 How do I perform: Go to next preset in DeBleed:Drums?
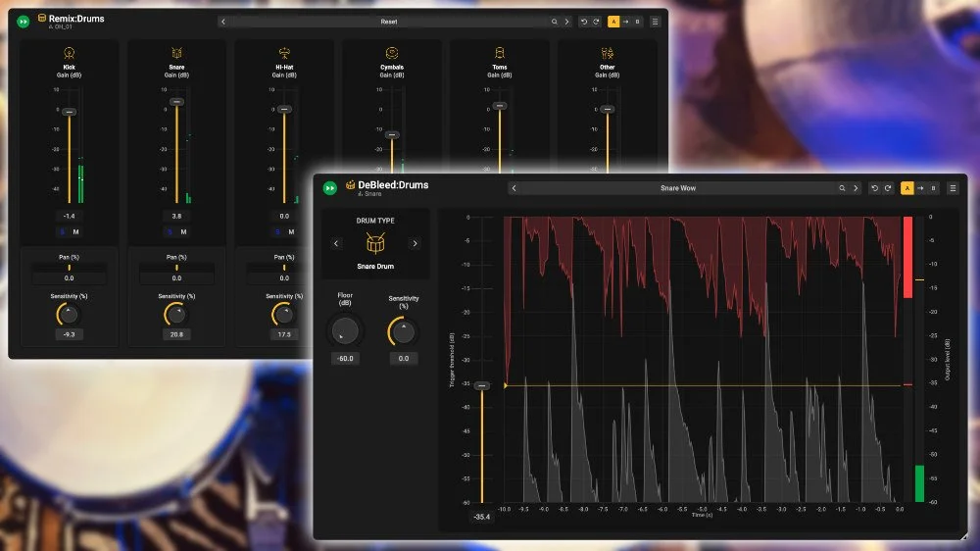(x=856, y=188)
